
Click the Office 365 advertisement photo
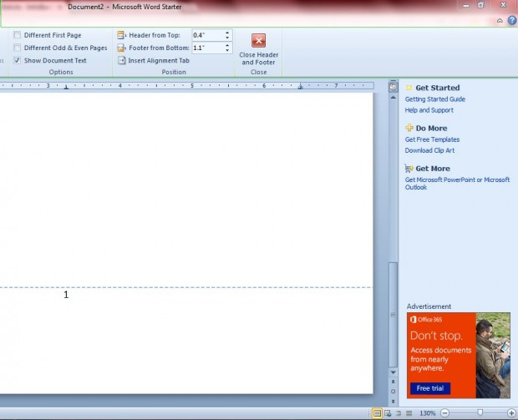(493, 355)
